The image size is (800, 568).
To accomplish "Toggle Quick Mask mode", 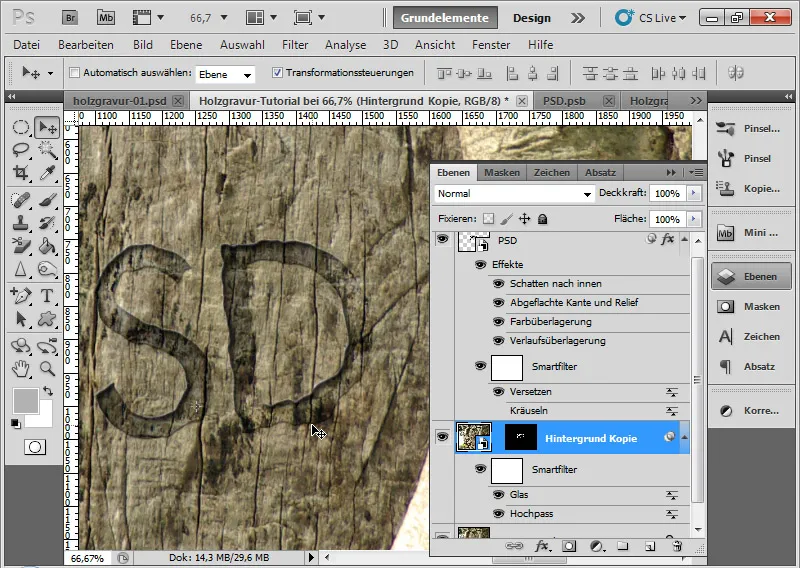I will pyautogui.click(x=35, y=447).
